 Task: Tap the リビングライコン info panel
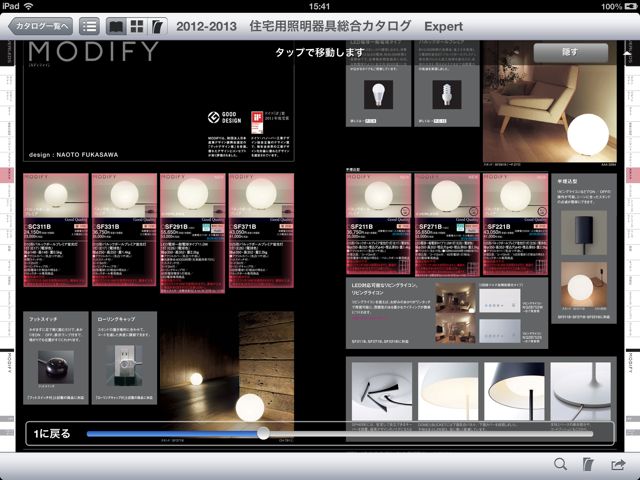click(x=447, y=313)
